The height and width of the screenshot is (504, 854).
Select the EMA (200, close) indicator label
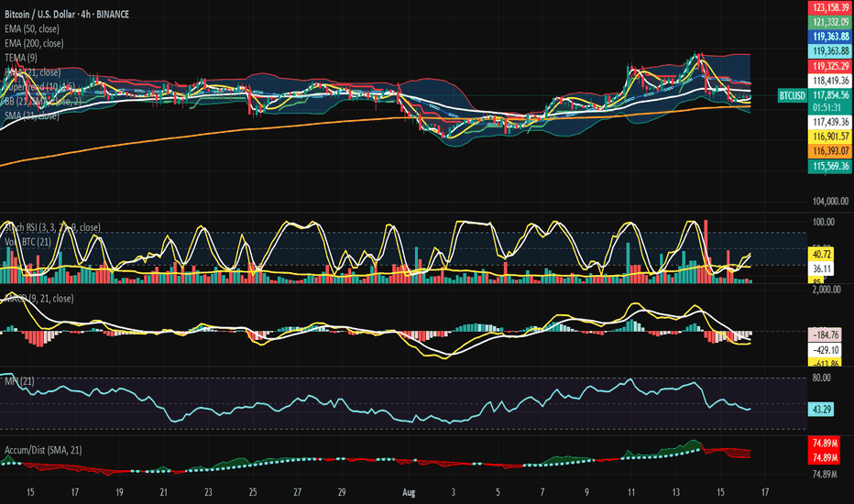tap(34, 43)
